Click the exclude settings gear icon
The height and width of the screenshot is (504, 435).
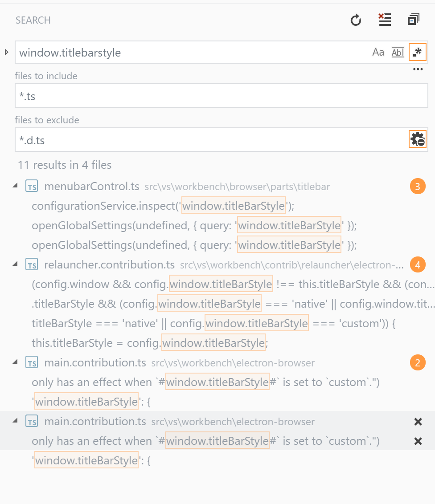tap(418, 139)
